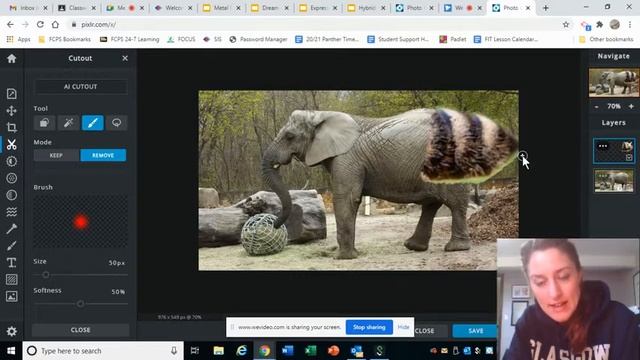Screen dimensions: 640x360
Task: Close the Cutout panel with X
Action: point(125,58)
